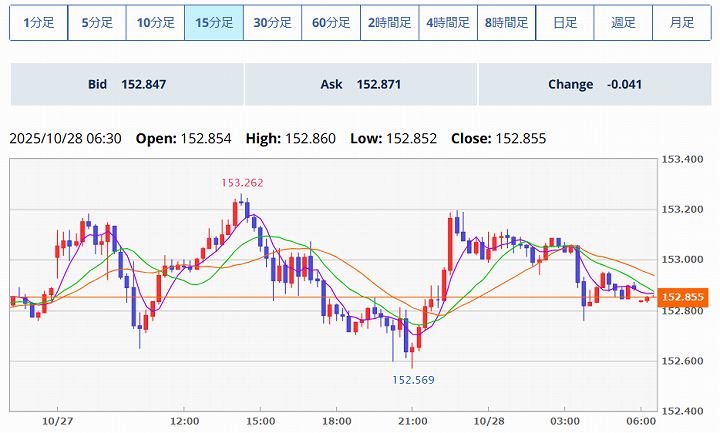Switch to monthly 月足 chart

tap(681, 22)
